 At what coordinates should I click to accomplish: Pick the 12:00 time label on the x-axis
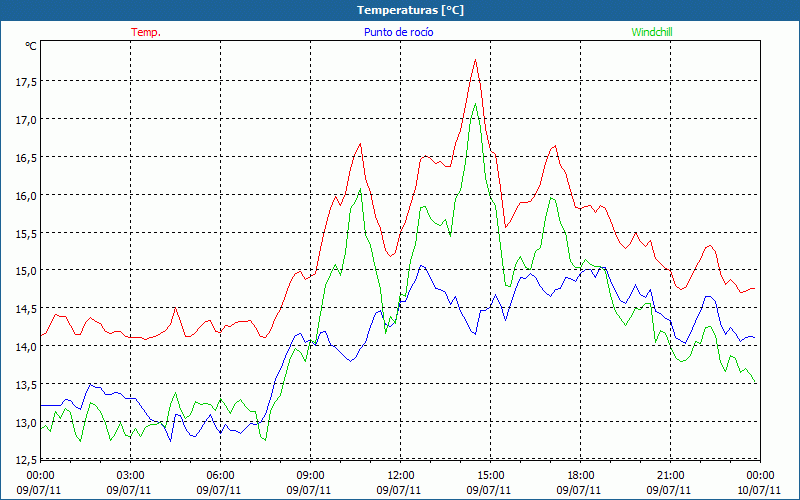[x=401, y=475]
